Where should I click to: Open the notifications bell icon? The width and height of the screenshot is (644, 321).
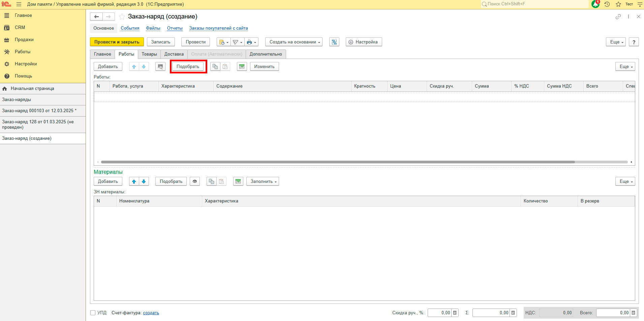pos(595,4)
